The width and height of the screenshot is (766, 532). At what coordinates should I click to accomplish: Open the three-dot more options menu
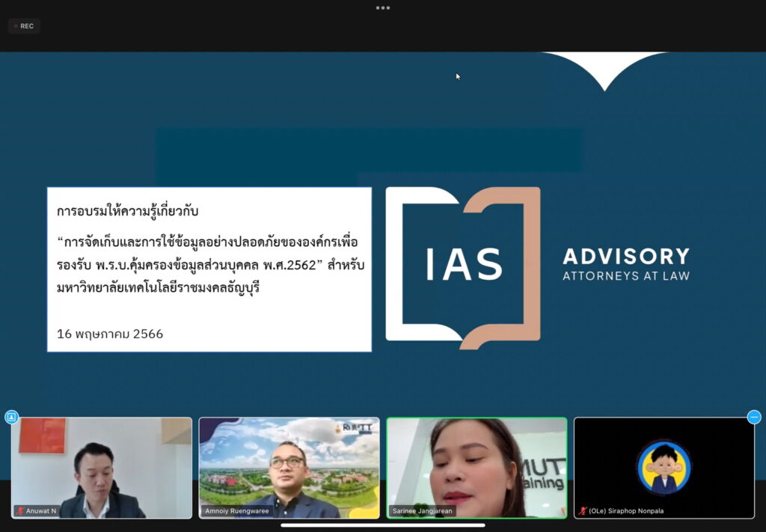[x=383, y=7]
